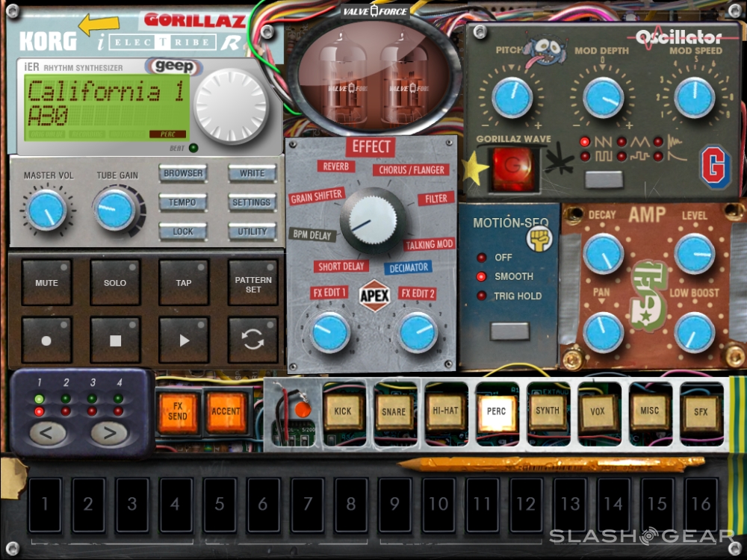The height and width of the screenshot is (560, 747).
Task: Select the stepped random waveform icon
Action: point(640,156)
